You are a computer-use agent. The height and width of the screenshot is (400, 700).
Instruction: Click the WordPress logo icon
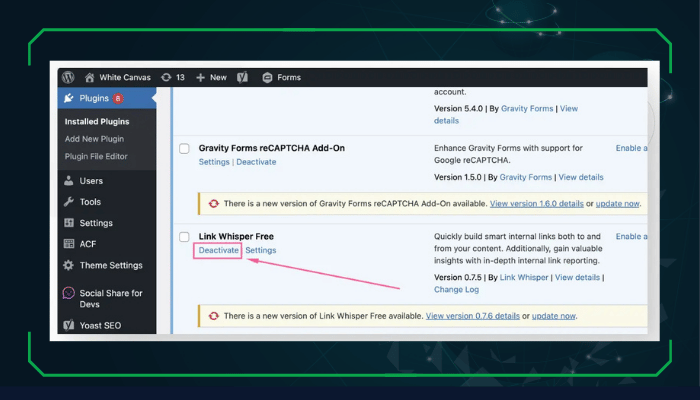[x=68, y=77]
